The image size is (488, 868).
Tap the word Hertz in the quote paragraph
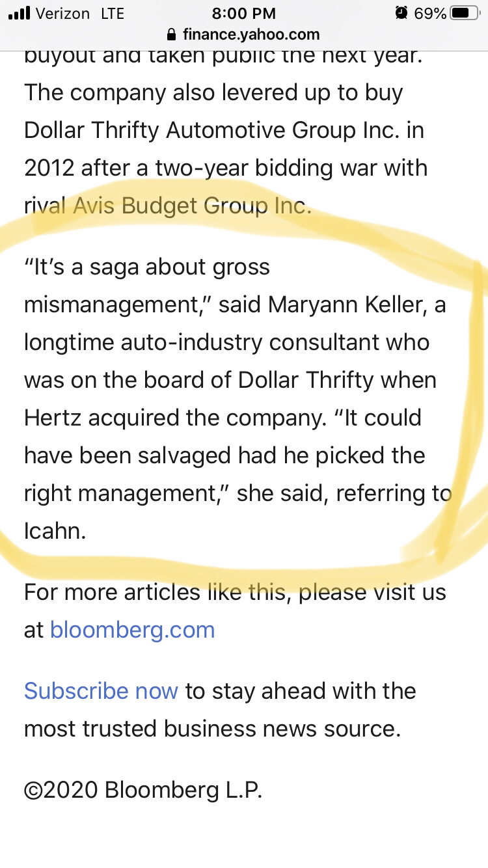pyautogui.click(x=52, y=418)
